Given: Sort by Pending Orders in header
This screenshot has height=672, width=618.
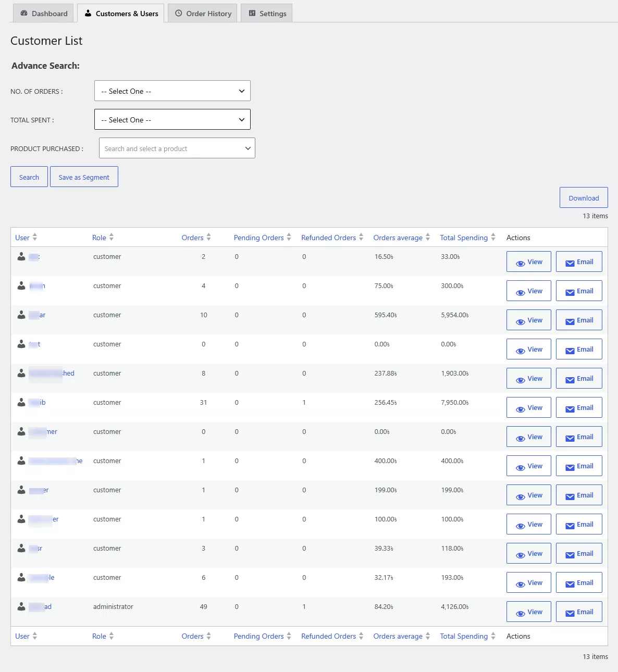Looking at the screenshot, I should click(262, 237).
